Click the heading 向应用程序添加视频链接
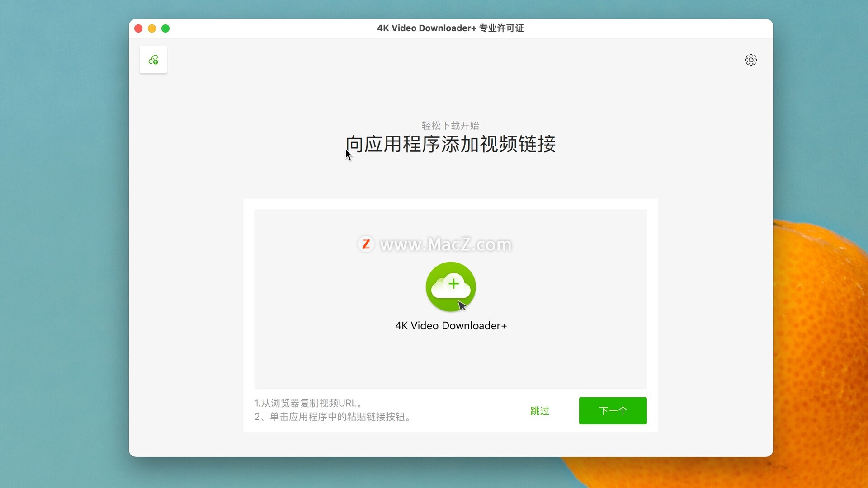The height and width of the screenshot is (488, 868). (451, 144)
